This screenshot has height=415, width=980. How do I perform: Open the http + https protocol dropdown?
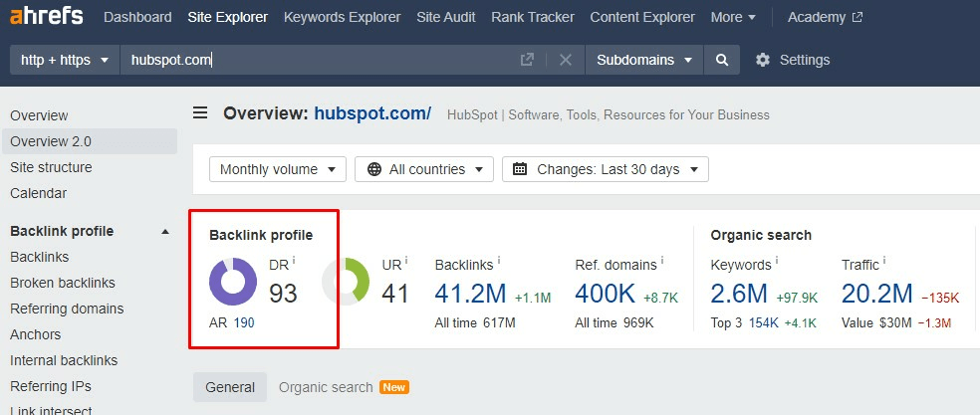tap(65, 60)
